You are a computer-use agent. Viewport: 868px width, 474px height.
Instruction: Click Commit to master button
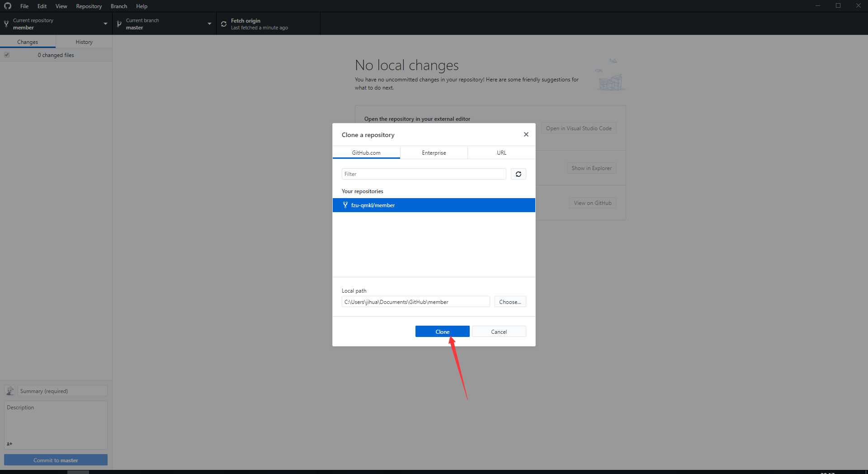[56, 460]
